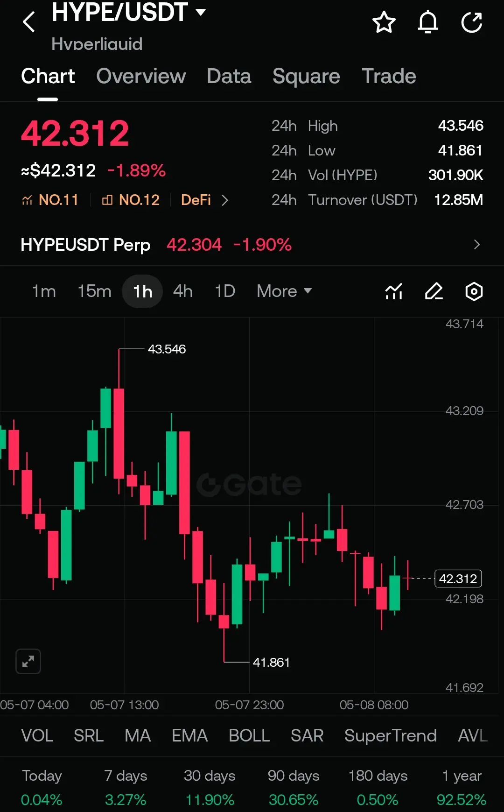Tap the 30 days 11.90% performance

(210, 788)
